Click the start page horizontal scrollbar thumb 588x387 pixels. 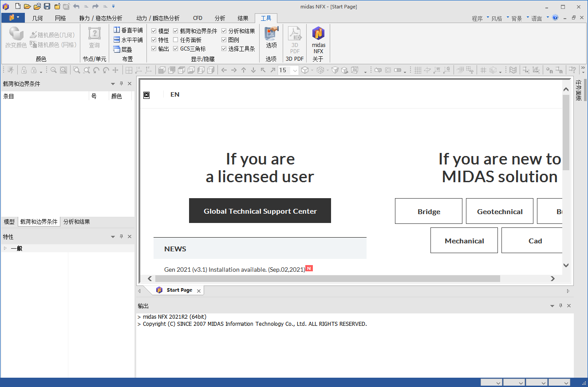[327, 278]
